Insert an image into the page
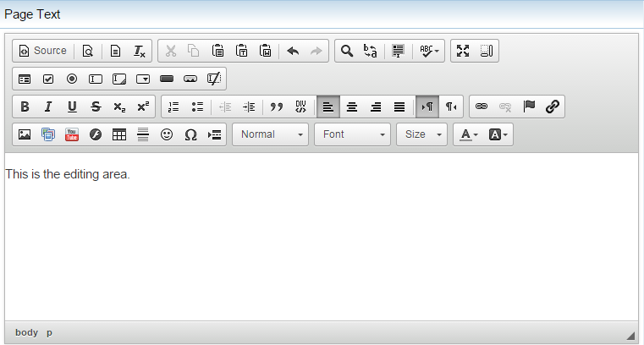Image resolution: width=644 pixels, height=345 pixels. 25,134
